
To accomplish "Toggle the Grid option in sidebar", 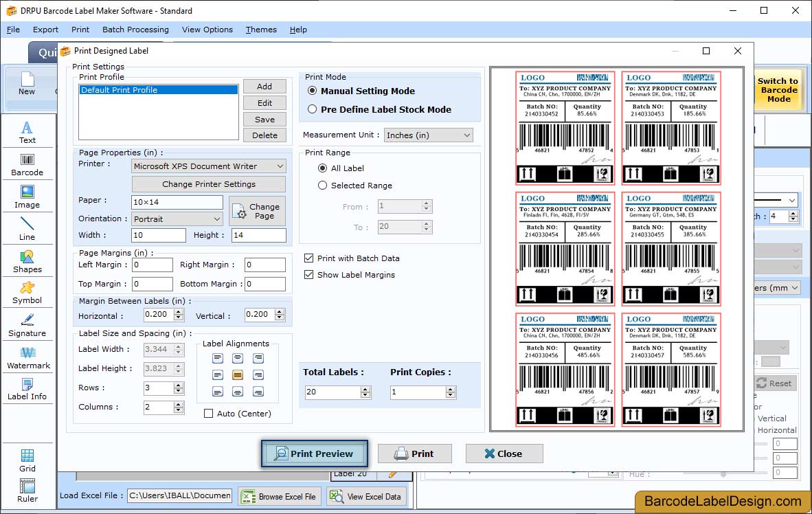I will (27, 460).
